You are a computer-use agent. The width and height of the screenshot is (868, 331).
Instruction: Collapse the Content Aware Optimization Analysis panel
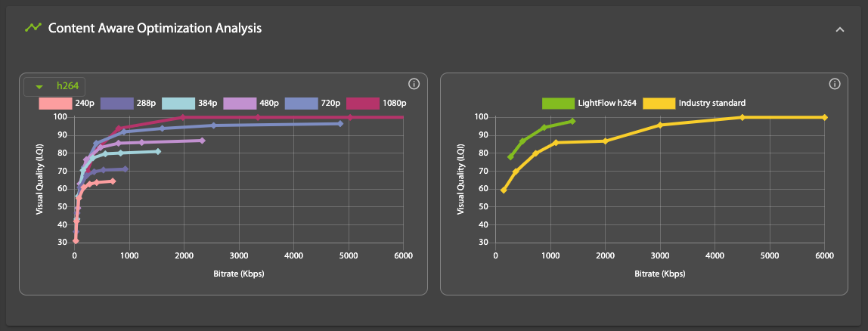tap(839, 29)
